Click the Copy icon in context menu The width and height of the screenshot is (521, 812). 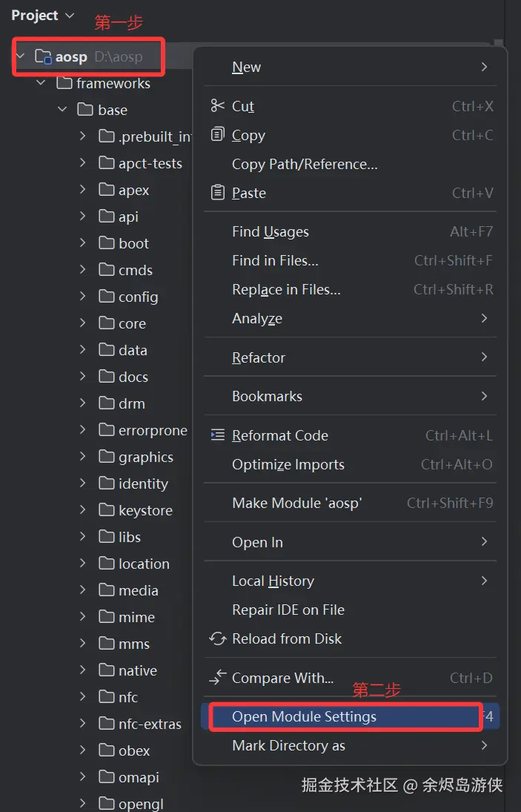pyautogui.click(x=217, y=135)
